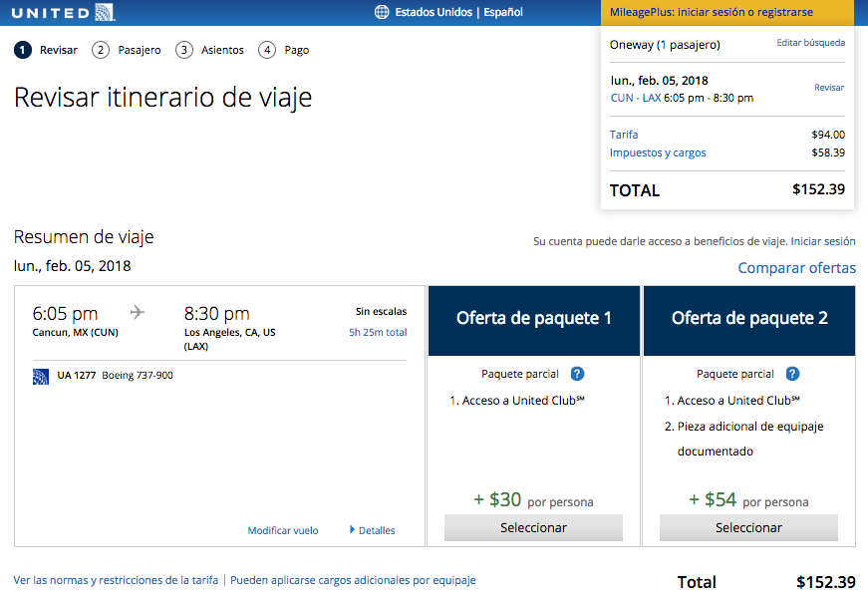The height and width of the screenshot is (602, 868).
Task: Select Oferta de paquete 2 with Seleccionar
Action: point(749,528)
